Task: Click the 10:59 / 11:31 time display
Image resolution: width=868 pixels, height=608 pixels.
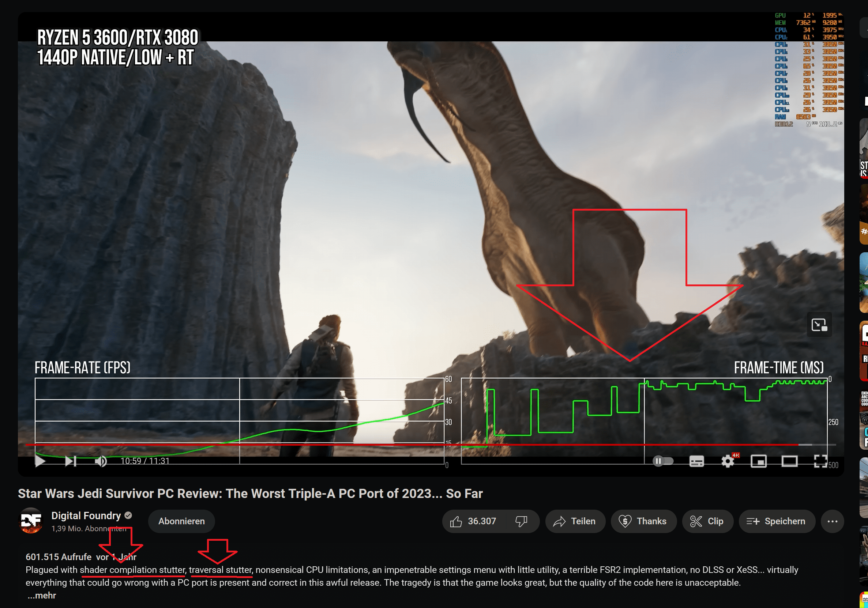Action: tap(145, 461)
